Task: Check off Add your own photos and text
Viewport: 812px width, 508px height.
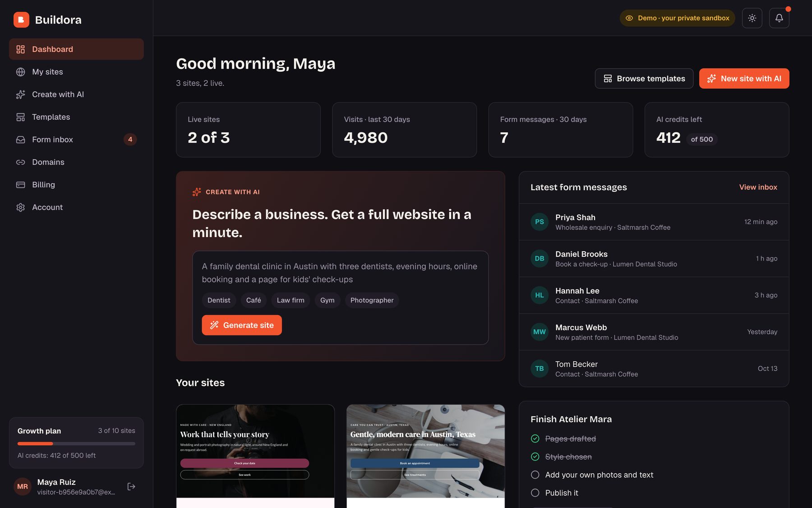Action: [535, 475]
